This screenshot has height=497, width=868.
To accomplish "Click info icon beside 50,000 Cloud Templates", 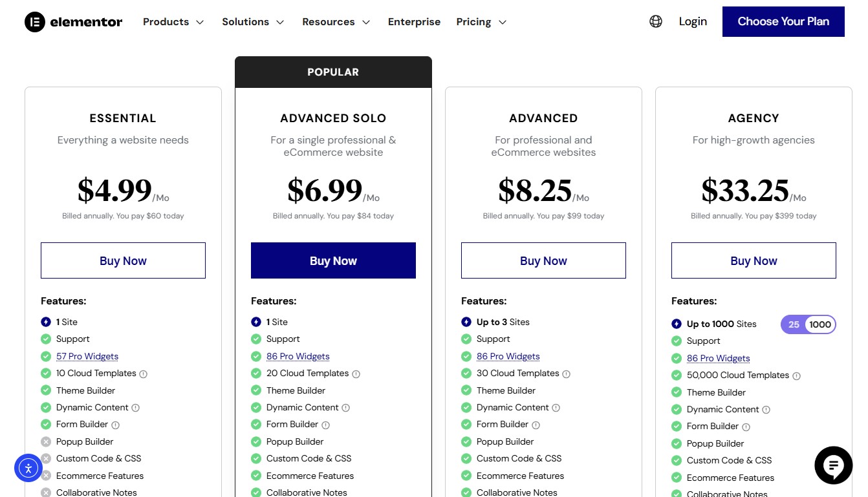I will (797, 375).
